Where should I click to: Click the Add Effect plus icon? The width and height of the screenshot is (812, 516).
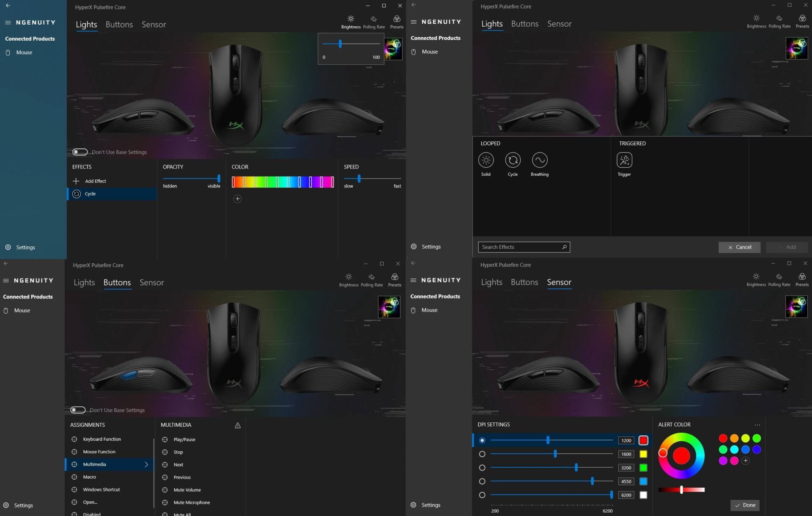coord(76,181)
